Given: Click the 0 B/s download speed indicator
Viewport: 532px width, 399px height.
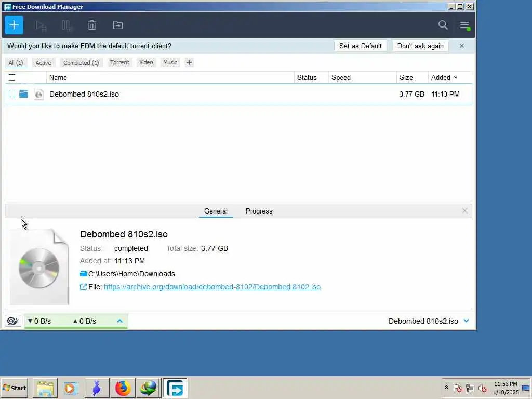Looking at the screenshot, I should pyautogui.click(x=39, y=321).
